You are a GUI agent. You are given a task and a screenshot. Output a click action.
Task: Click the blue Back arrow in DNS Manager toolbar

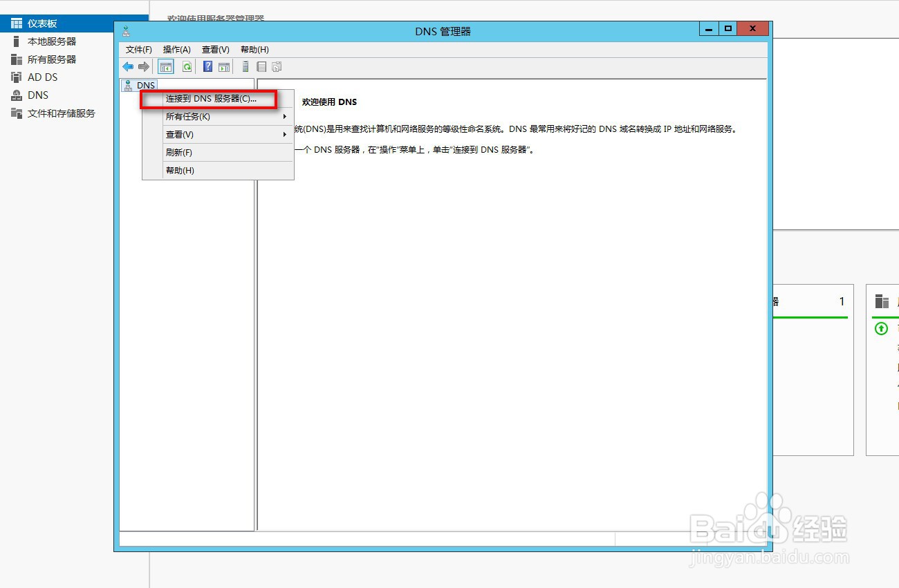[128, 67]
